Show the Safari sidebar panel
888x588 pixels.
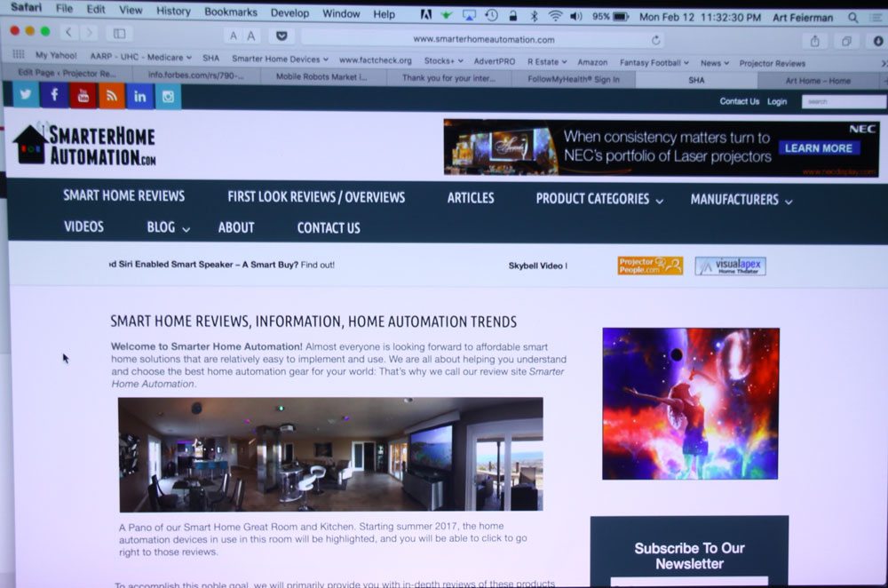pyautogui.click(x=120, y=34)
